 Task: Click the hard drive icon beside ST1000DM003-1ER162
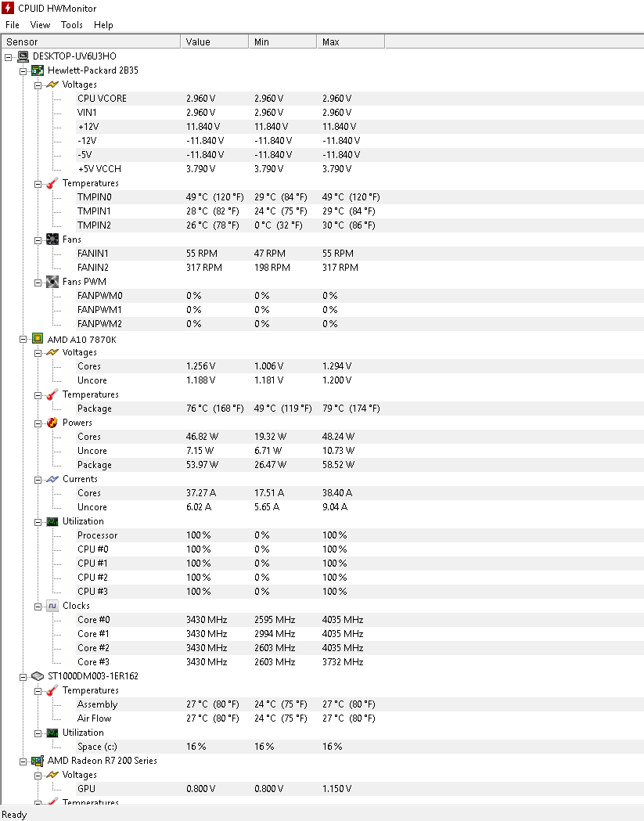[38, 675]
